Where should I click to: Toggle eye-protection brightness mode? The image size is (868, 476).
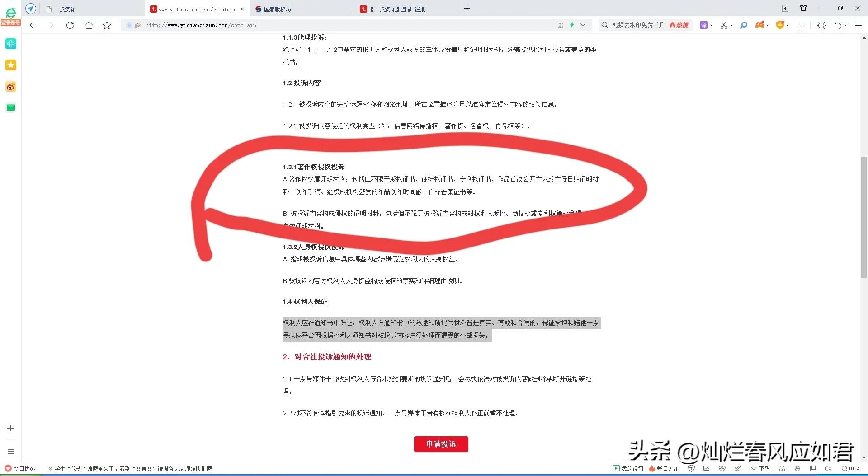(821, 25)
